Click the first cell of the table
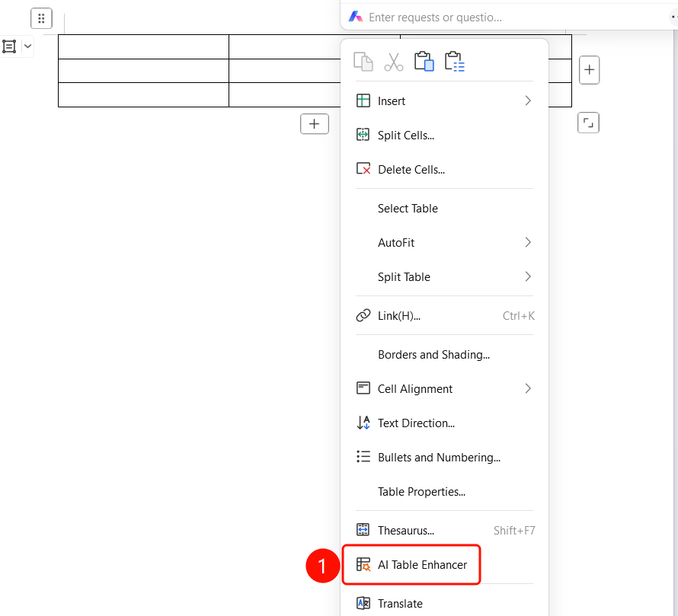 click(x=143, y=46)
